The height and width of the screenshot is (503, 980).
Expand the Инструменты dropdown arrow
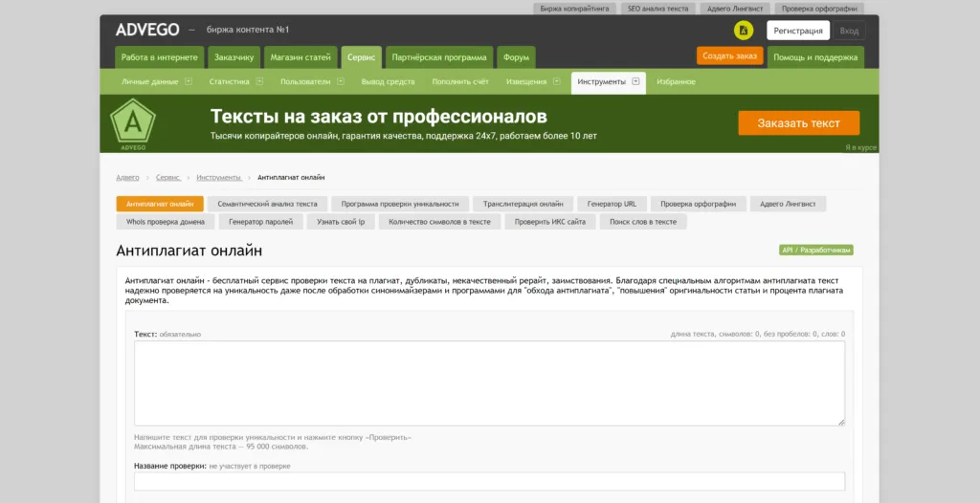(635, 81)
